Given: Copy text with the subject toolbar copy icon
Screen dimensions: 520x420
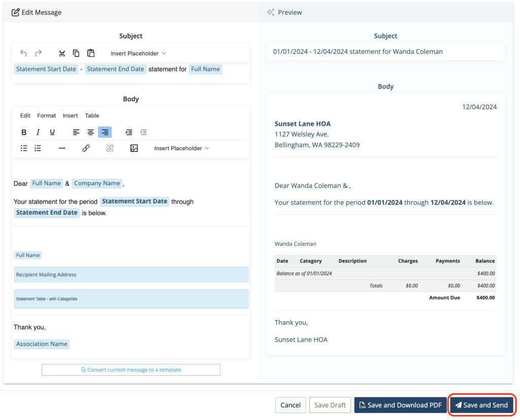Looking at the screenshot, I should coord(76,53).
